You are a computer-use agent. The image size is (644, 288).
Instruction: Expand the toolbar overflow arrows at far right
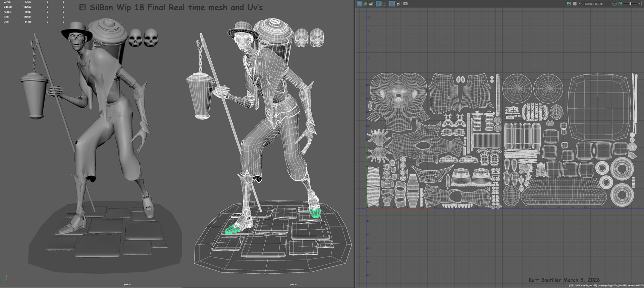point(640,4)
